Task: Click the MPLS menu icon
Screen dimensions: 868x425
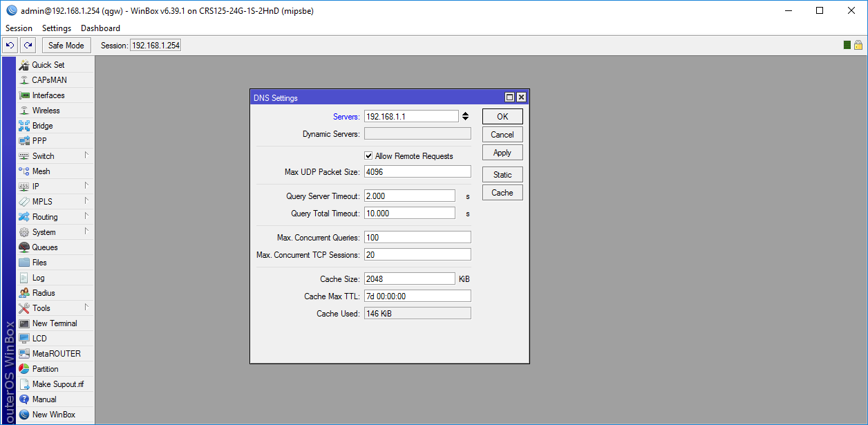Action: point(24,202)
